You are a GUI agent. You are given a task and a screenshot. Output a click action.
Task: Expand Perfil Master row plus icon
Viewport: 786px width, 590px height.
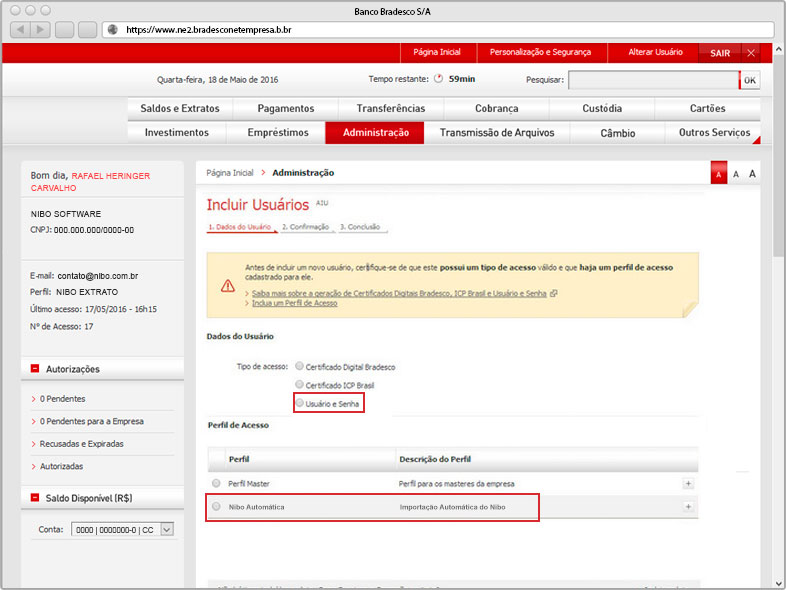pos(687,483)
